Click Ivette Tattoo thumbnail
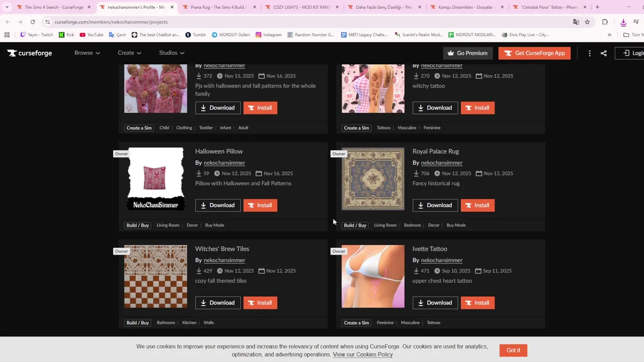The height and width of the screenshot is (362, 644). tap(373, 276)
